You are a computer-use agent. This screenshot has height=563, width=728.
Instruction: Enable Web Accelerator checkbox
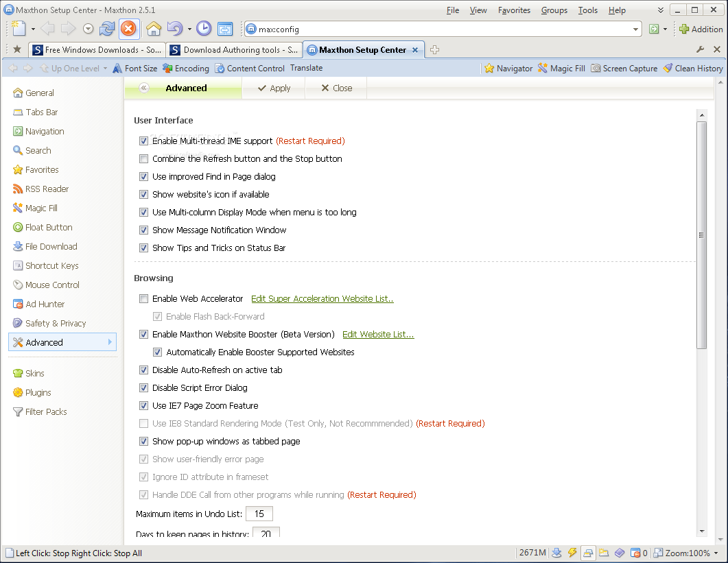tap(144, 299)
